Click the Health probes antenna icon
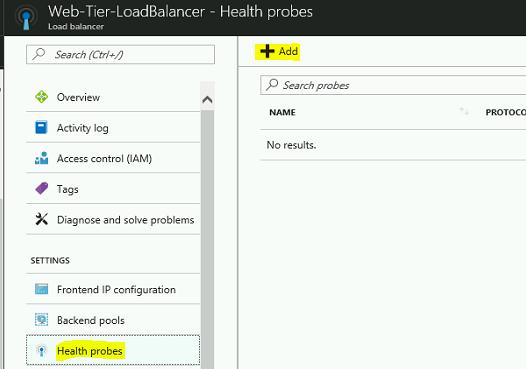This screenshot has height=369, width=526. tap(42, 351)
